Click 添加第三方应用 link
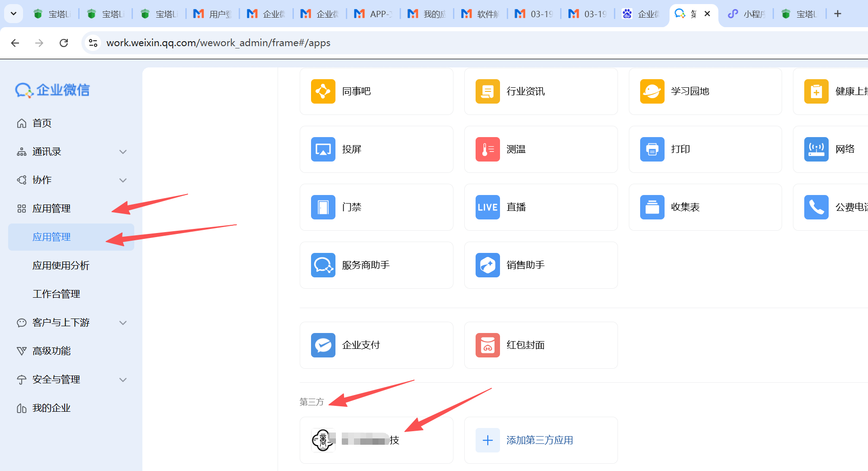 [x=539, y=440]
